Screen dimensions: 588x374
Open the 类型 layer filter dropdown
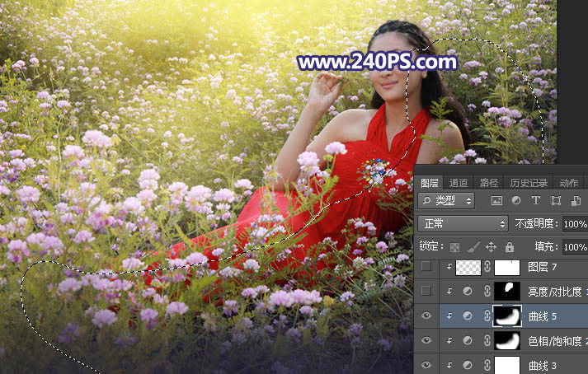pyautogui.click(x=447, y=201)
